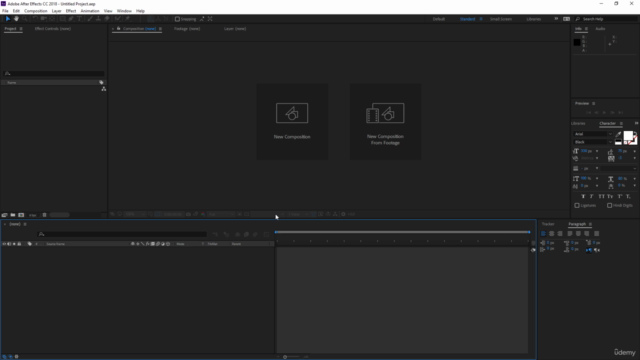Apply Faux Bold text style

[x=583, y=197]
